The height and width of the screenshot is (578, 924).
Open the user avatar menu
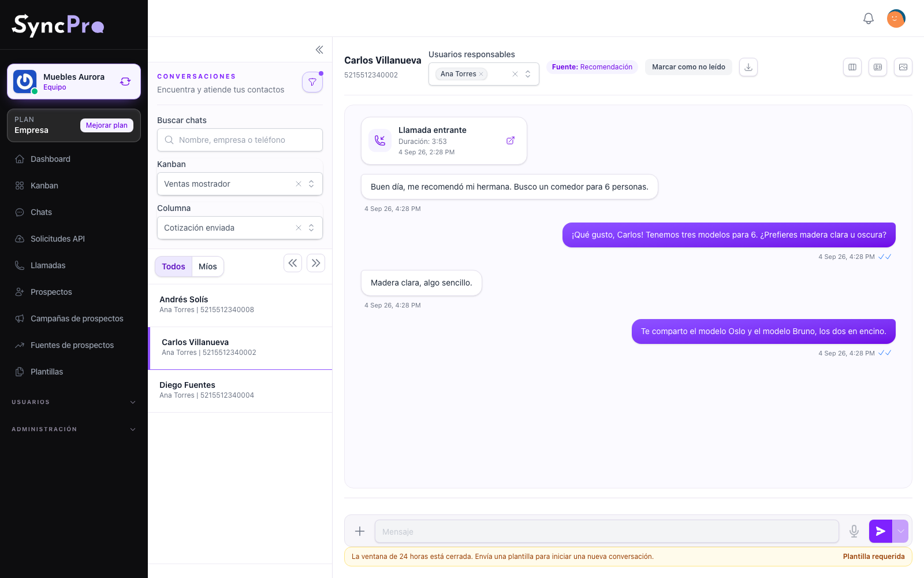click(896, 18)
